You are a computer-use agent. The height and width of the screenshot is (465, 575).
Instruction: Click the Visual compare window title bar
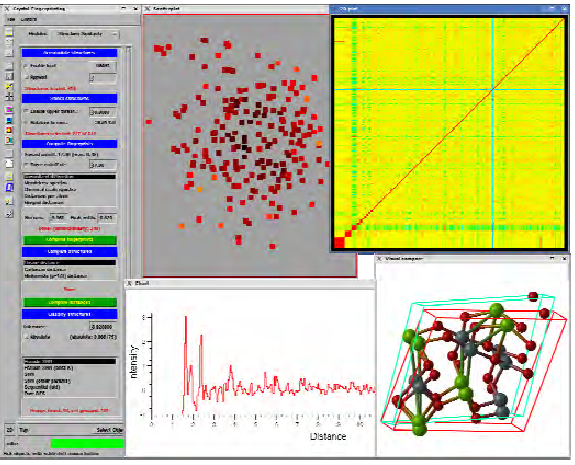tap(472, 259)
